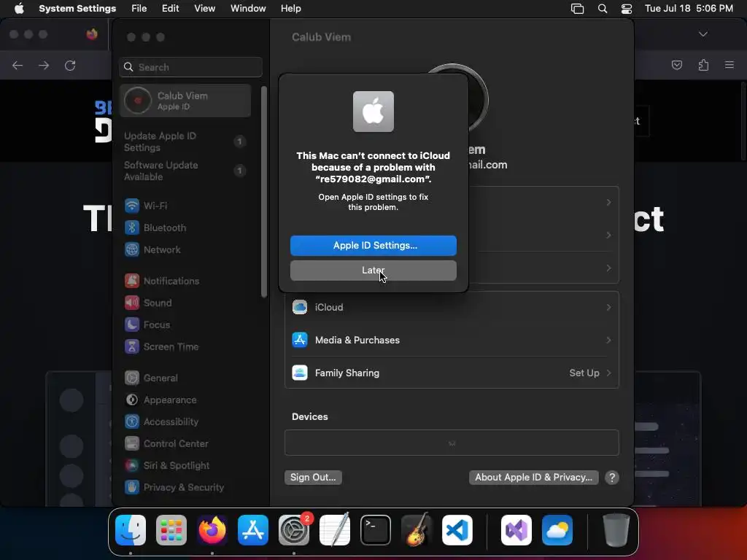Image resolution: width=747 pixels, height=560 pixels.
Task: Open the Edit menu
Action: (x=171, y=9)
